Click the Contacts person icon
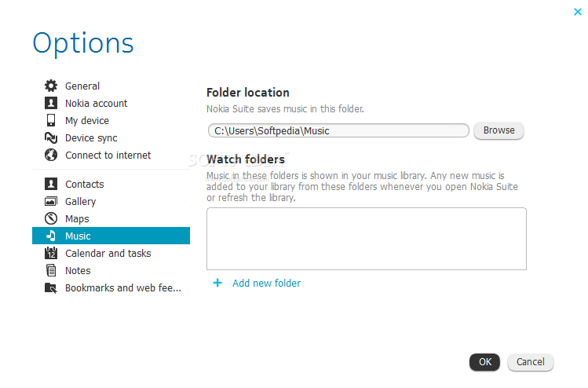 pos(51,184)
